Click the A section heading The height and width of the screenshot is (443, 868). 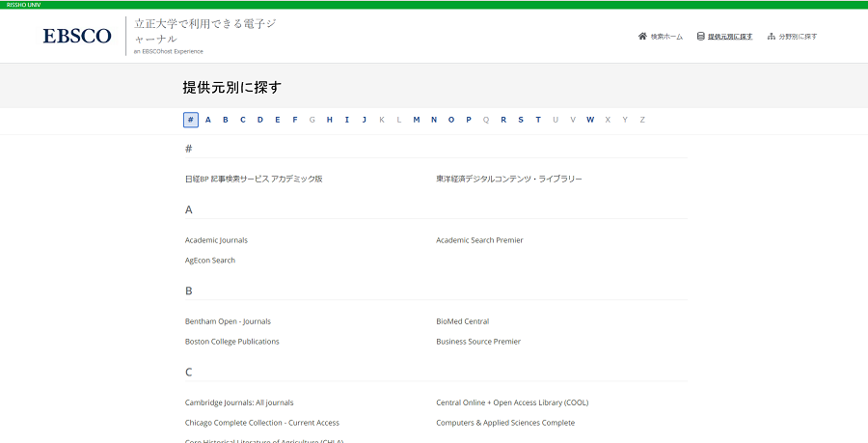click(x=189, y=209)
